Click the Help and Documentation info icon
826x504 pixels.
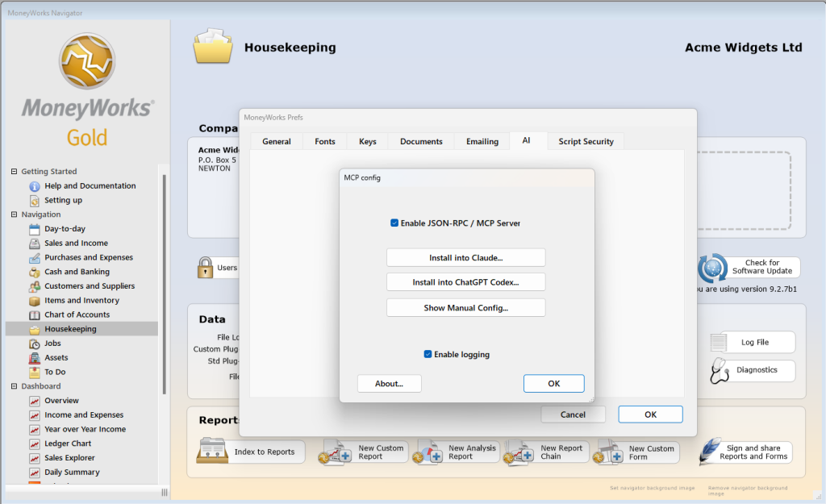tap(34, 186)
